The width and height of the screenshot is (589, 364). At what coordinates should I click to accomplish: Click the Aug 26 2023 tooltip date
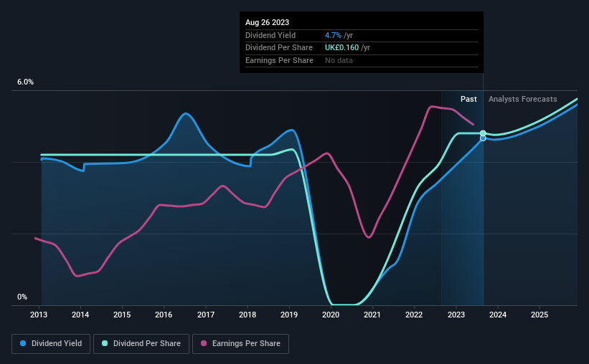[267, 22]
